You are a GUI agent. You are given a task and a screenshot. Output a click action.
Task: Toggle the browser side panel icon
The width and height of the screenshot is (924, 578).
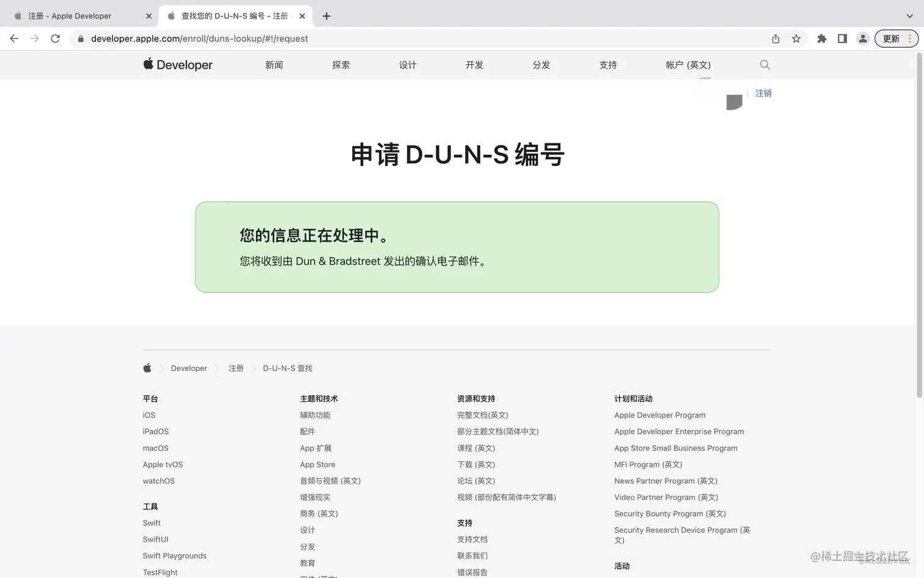842,39
